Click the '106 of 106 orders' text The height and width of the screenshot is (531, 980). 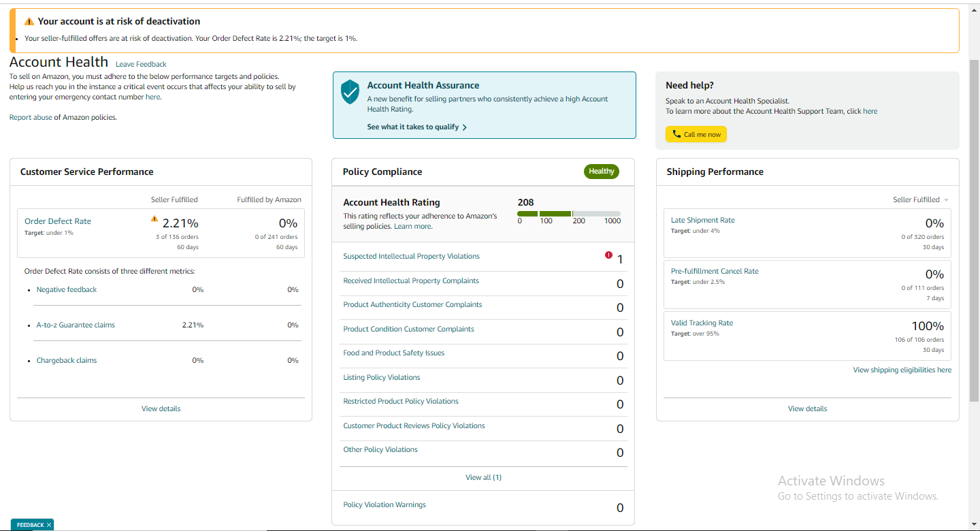point(919,340)
